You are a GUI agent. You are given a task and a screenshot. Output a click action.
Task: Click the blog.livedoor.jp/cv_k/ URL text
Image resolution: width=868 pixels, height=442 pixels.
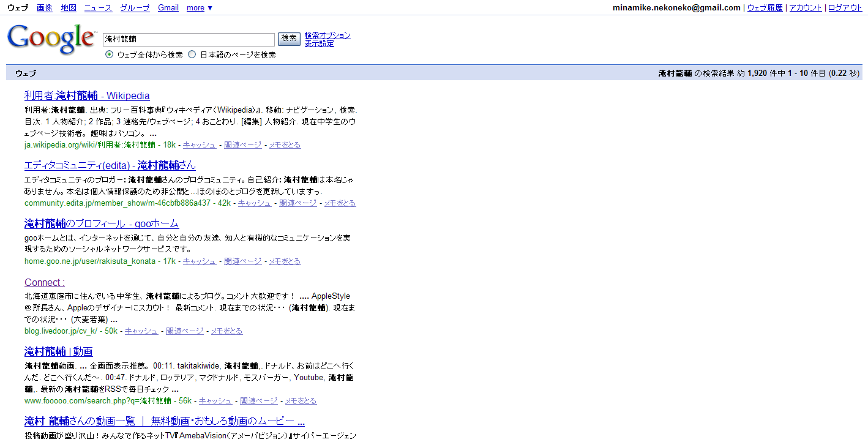[61, 331]
